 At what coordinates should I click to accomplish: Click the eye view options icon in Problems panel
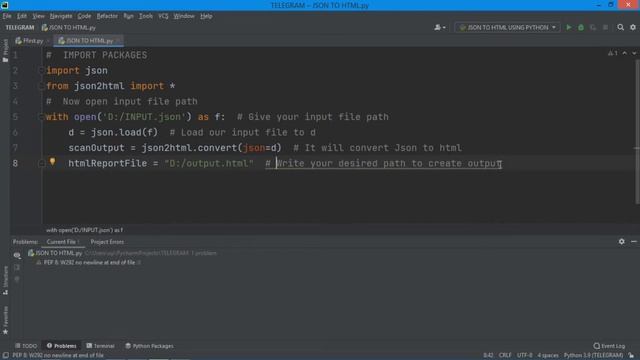[17, 256]
